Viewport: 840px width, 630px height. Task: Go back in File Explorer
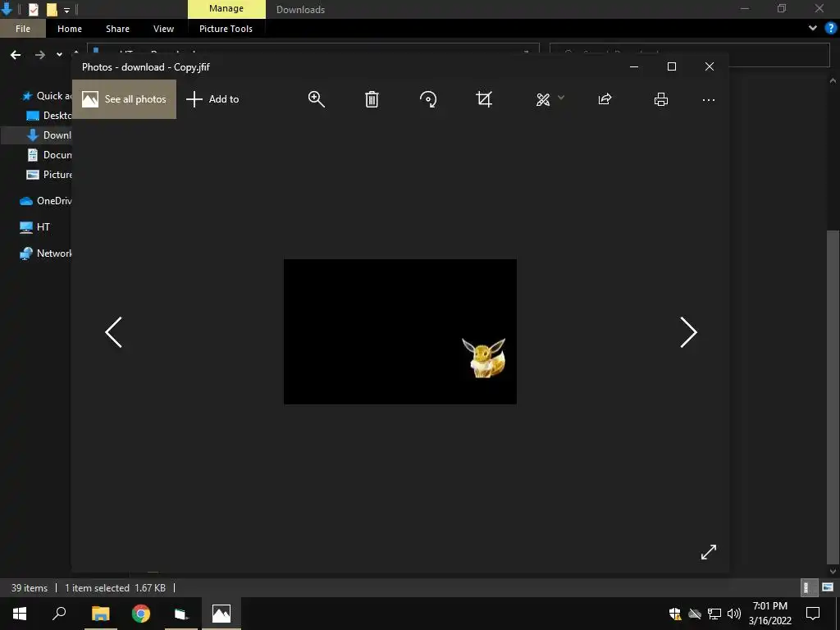[16, 55]
